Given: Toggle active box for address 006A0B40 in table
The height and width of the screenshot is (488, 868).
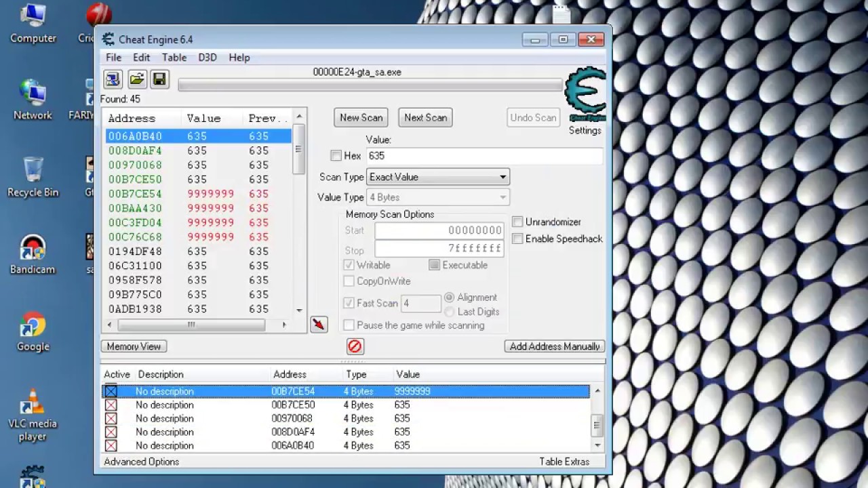Looking at the screenshot, I should coord(111,445).
